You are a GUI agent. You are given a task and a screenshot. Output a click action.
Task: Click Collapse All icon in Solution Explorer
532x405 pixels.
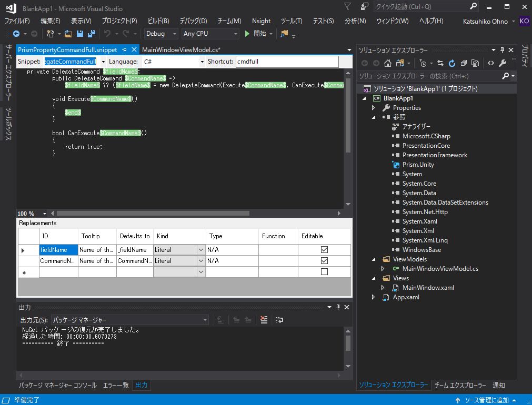464,63
